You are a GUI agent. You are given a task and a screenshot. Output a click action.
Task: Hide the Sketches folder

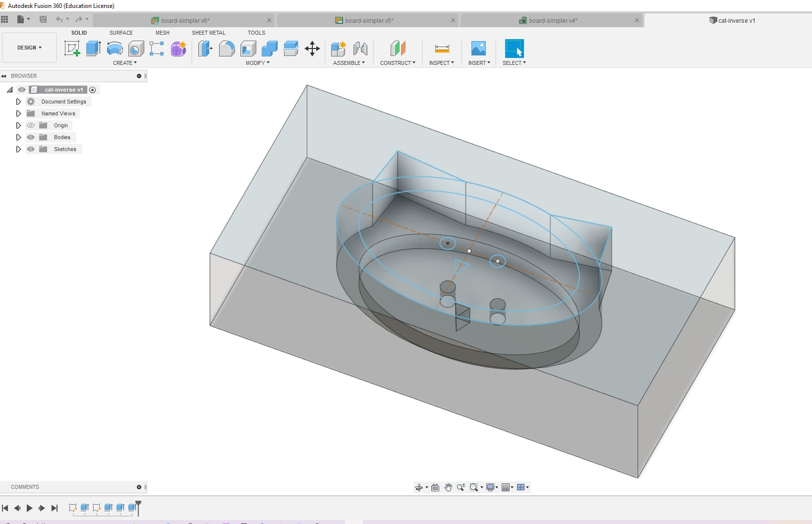31,149
